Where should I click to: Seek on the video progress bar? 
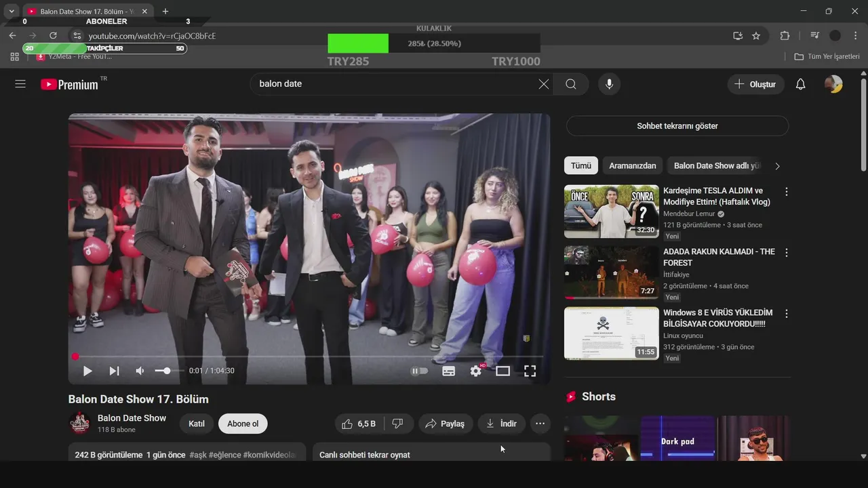tap(309, 357)
